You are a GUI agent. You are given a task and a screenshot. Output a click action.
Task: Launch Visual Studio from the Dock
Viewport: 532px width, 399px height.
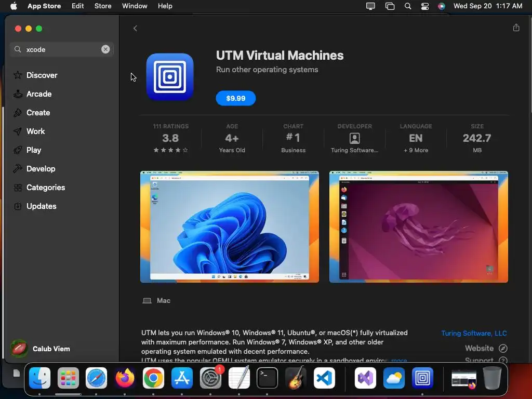click(365, 378)
